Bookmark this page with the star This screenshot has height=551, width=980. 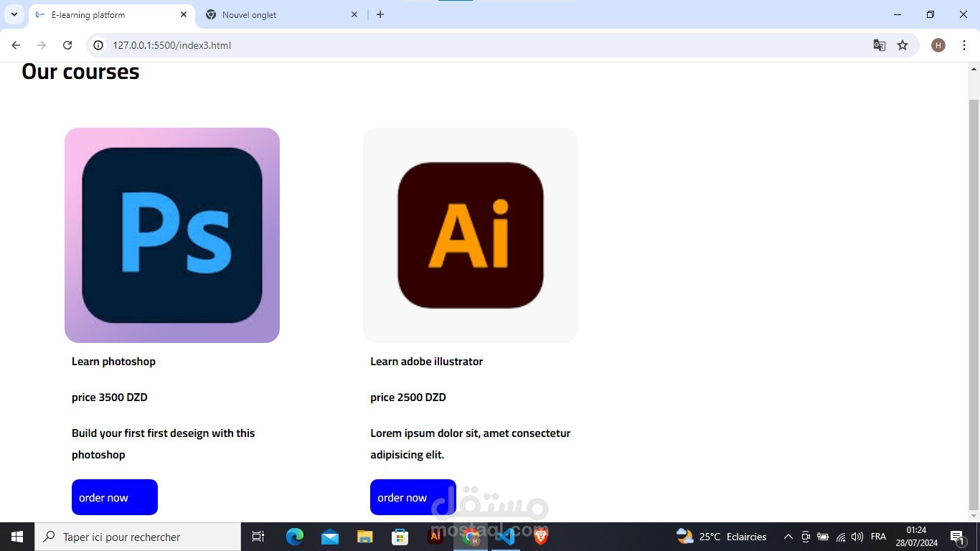coord(903,45)
